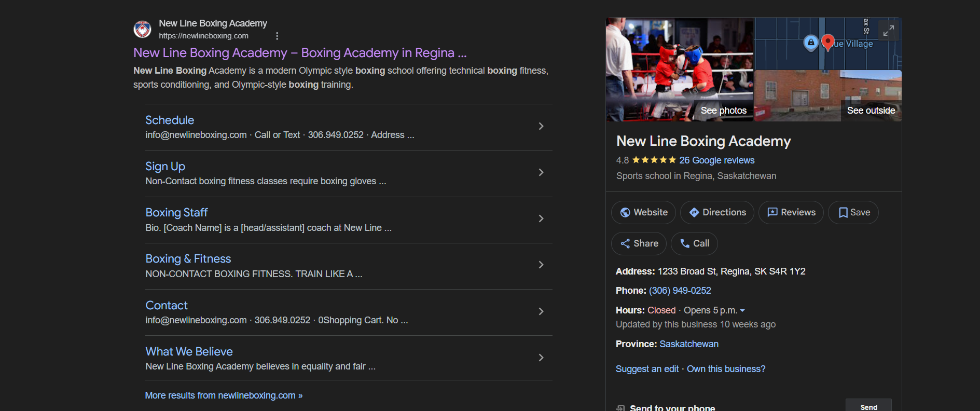The height and width of the screenshot is (411, 980).
Task: Click the Reviews button
Action: (791, 212)
